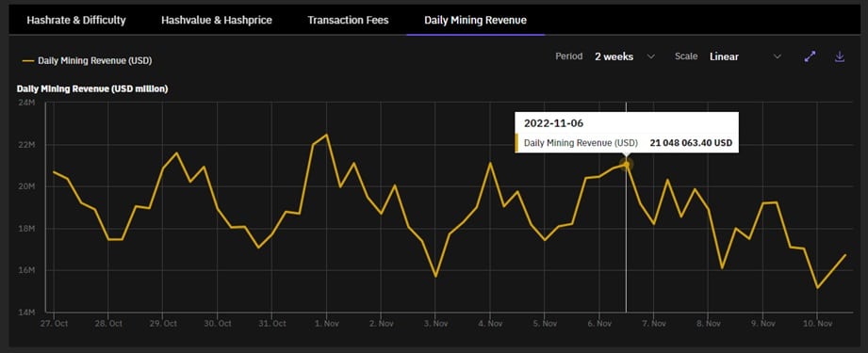Image resolution: width=868 pixels, height=353 pixels.
Task: Click the highlighted 2022-11-06 data point
Action: (626, 164)
